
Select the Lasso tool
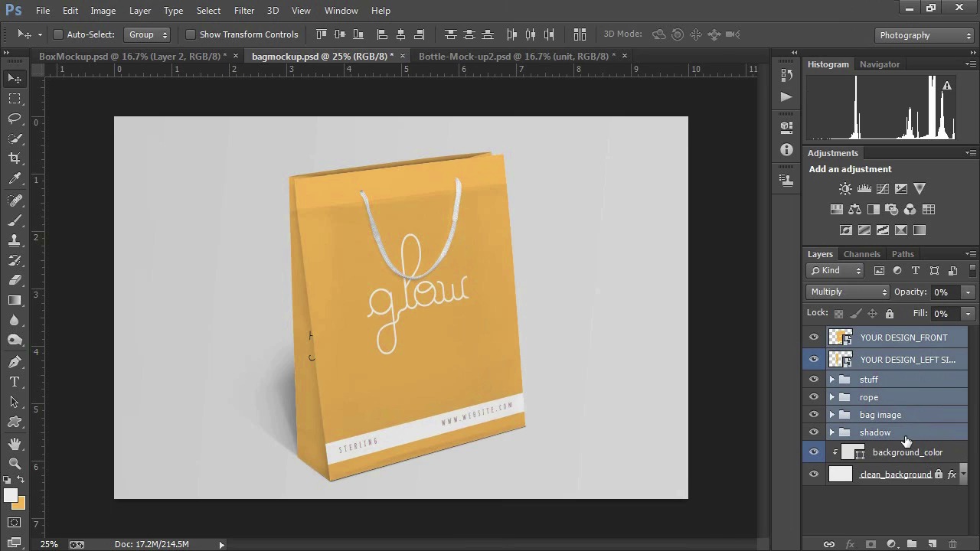[x=15, y=119]
